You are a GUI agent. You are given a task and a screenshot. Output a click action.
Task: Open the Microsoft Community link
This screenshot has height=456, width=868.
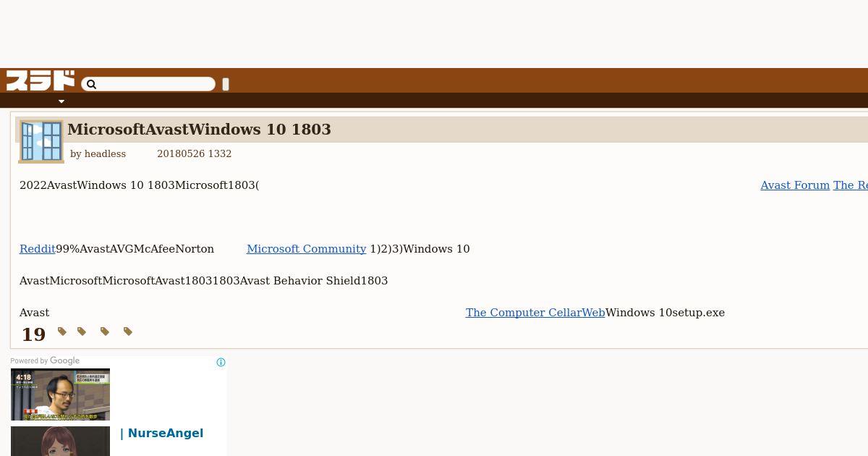(307, 249)
